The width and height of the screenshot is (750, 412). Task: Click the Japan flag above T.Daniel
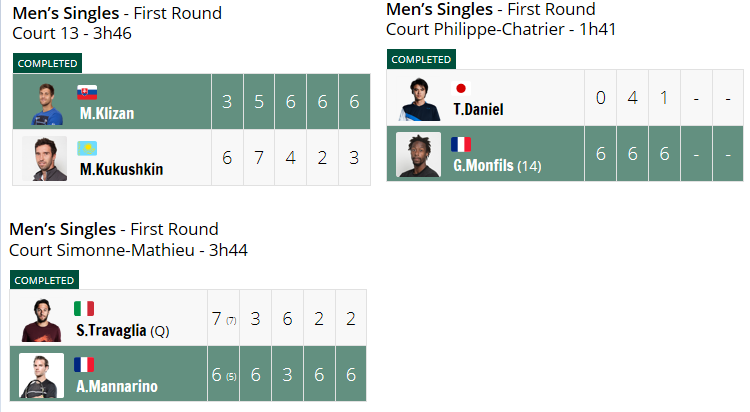(x=461, y=88)
